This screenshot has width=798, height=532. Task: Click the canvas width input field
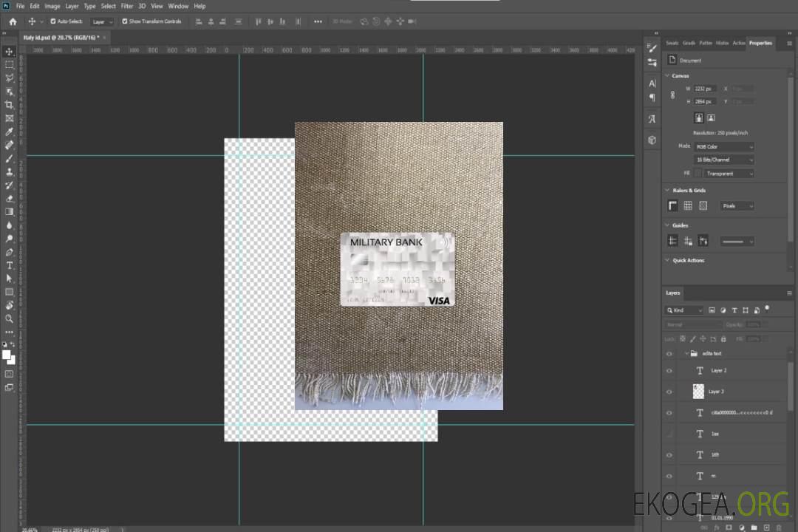[x=705, y=89]
